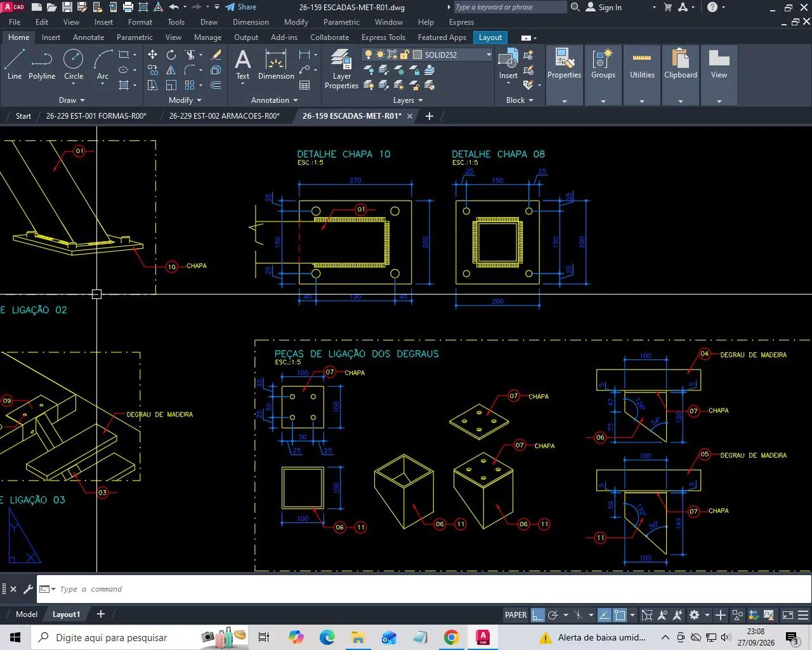Toggle Object Snap Tracking status button
Image resolution: width=812 pixels, height=650 pixels.
click(x=605, y=614)
